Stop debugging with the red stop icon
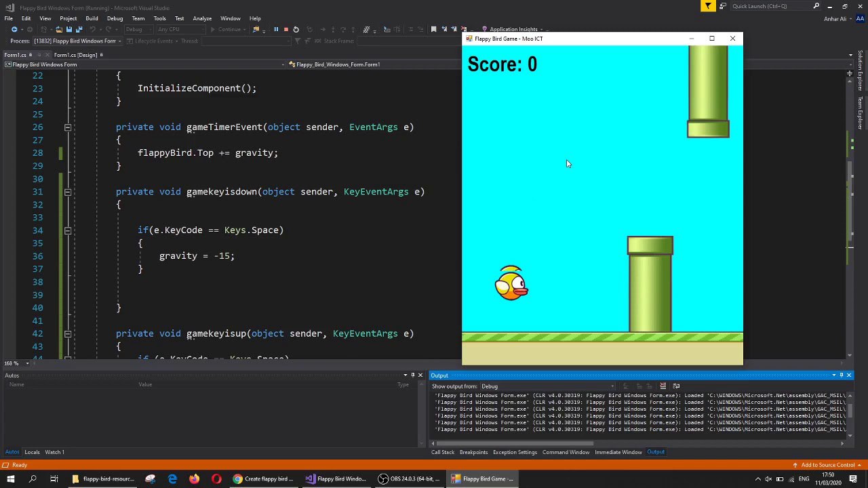868x488 pixels. (x=285, y=29)
